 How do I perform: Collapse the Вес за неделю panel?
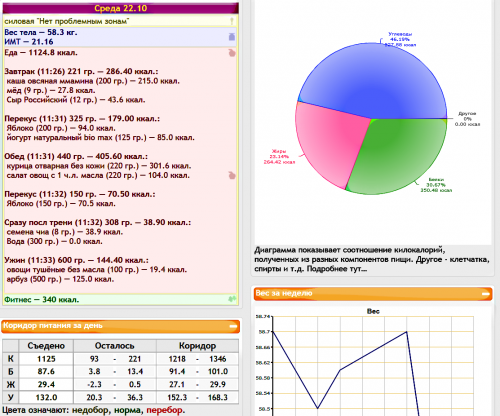tap(486, 294)
